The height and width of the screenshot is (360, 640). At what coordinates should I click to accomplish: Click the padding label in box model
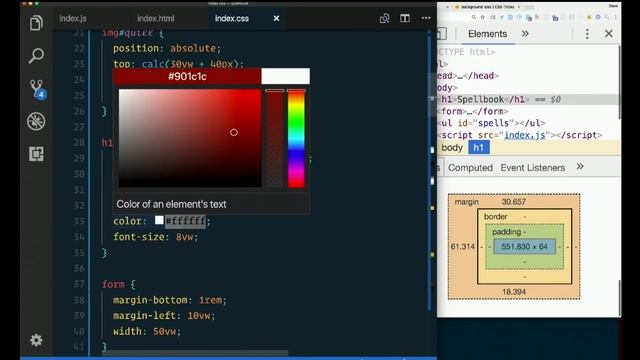507,232
